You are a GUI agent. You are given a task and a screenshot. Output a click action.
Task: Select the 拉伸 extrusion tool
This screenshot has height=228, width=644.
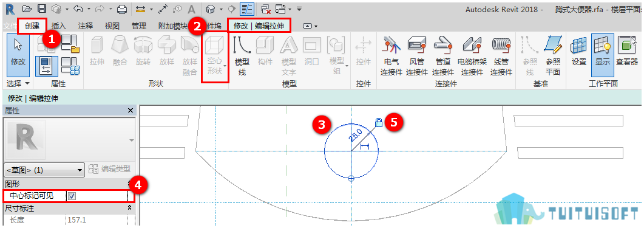pyautogui.click(x=97, y=52)
